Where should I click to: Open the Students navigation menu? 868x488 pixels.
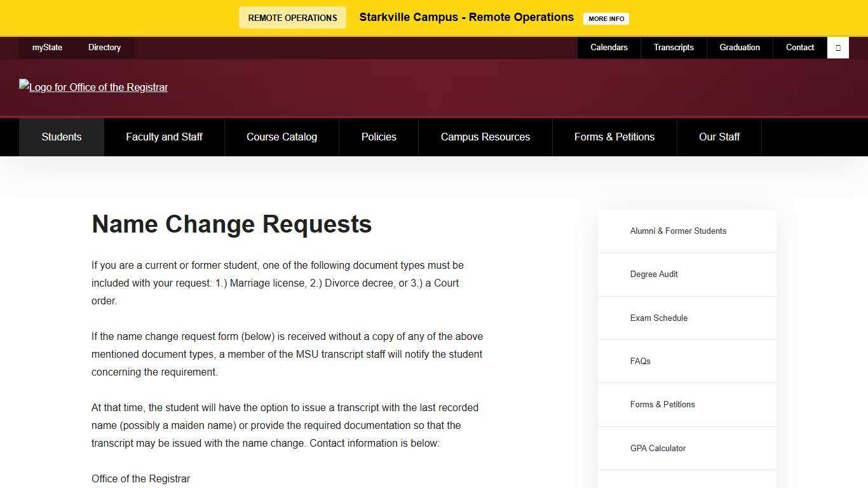[61, 137]
